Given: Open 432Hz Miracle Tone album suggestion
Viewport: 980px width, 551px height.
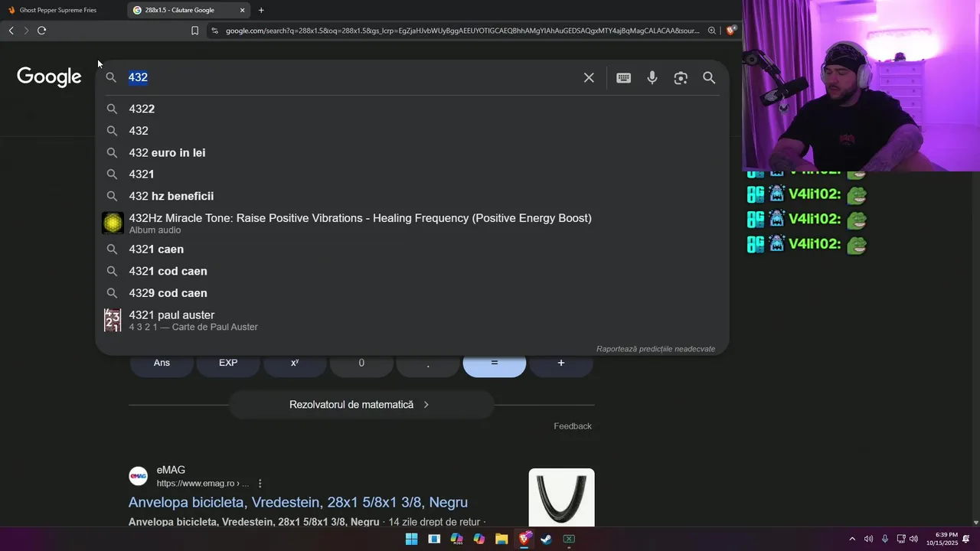Looking at the screenshot, I should pos(412,223).
